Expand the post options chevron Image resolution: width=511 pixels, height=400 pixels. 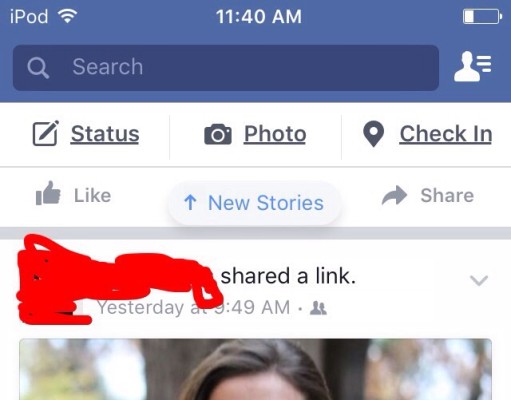click(479, 281)
